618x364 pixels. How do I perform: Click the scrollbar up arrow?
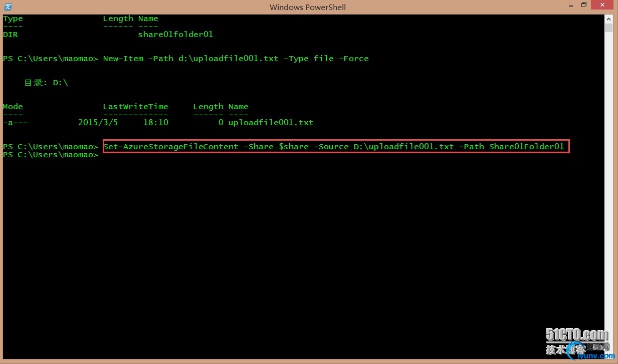click(x=609, y=18)
